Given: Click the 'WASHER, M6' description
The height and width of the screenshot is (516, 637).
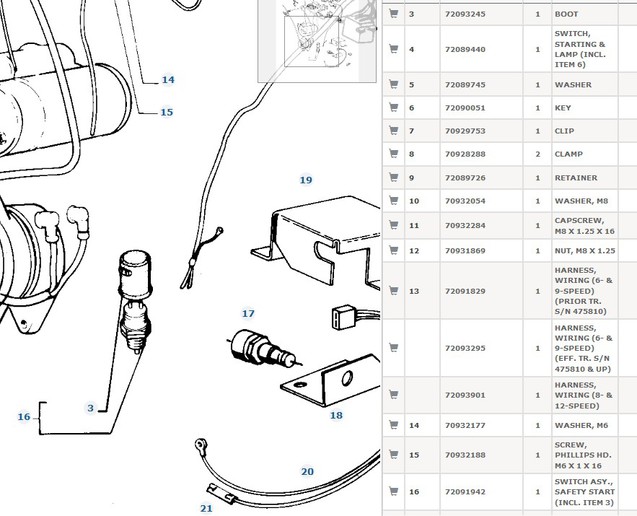Looking at the screenshot, I should click(581, 425).
